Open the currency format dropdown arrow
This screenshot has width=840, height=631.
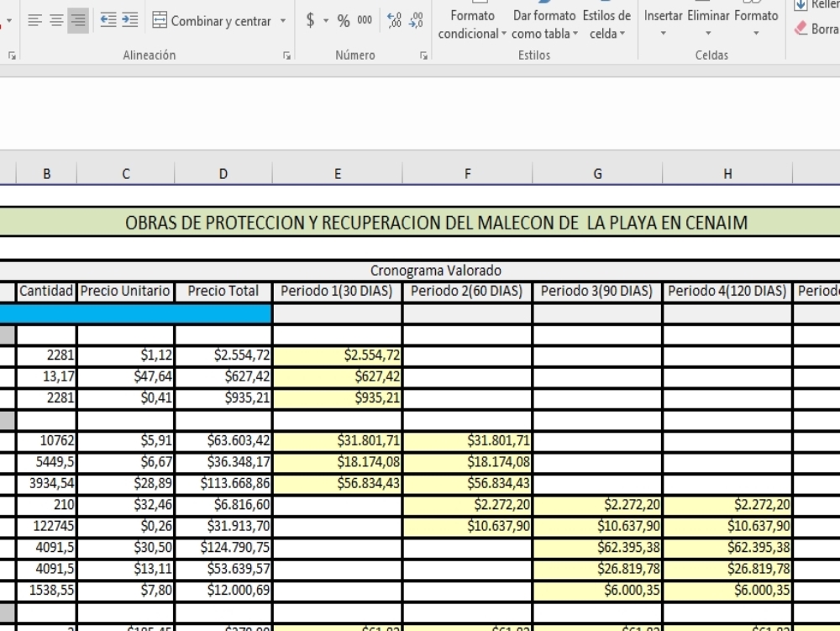326,21
